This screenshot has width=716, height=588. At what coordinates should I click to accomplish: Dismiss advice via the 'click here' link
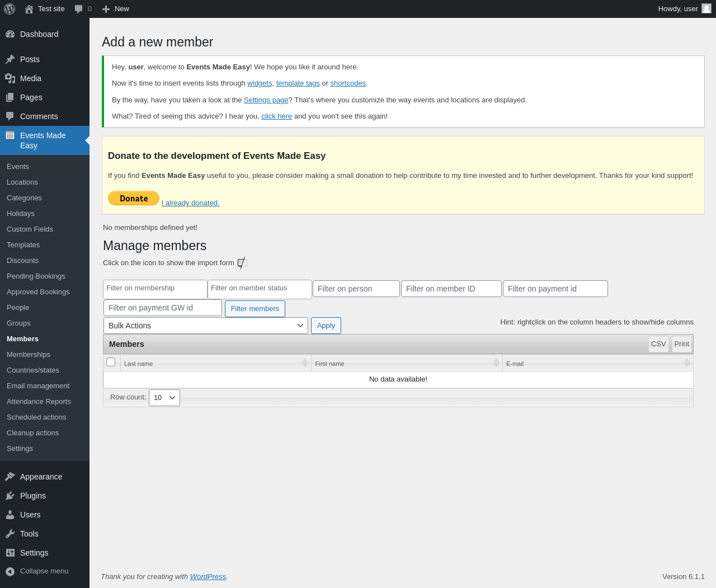click(x=277, y=116)
